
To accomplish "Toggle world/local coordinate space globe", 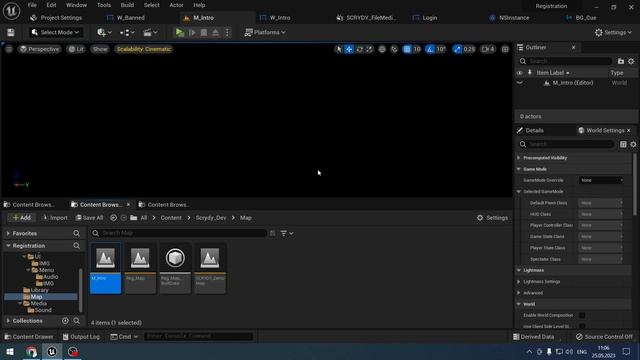I will tap(382, 49).
